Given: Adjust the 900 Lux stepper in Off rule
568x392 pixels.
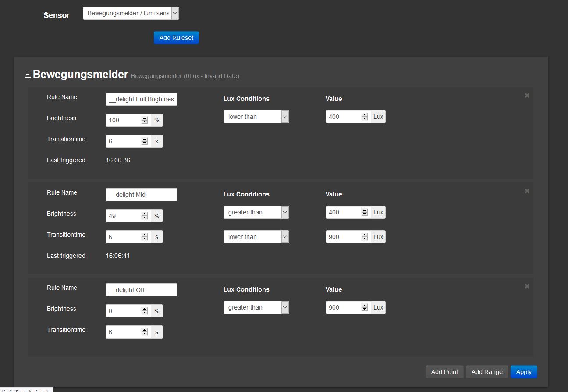Looking at the screenshot, I should [365, 307].
